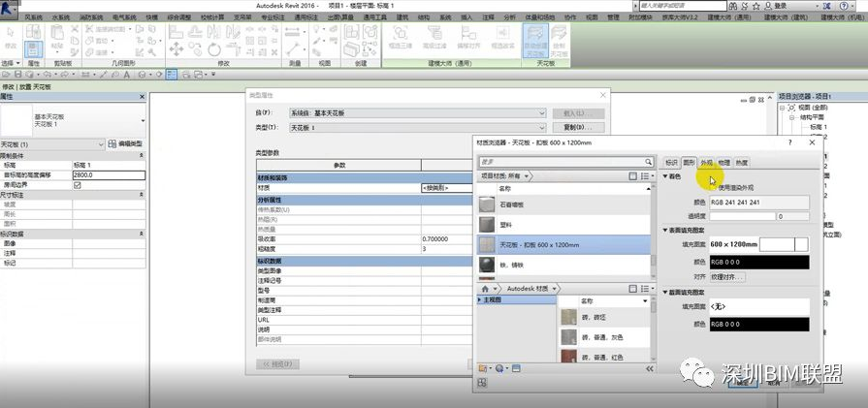Expand the 主视图 library tree node
This screenshot has width=868, height=408.
coord(479,299)
